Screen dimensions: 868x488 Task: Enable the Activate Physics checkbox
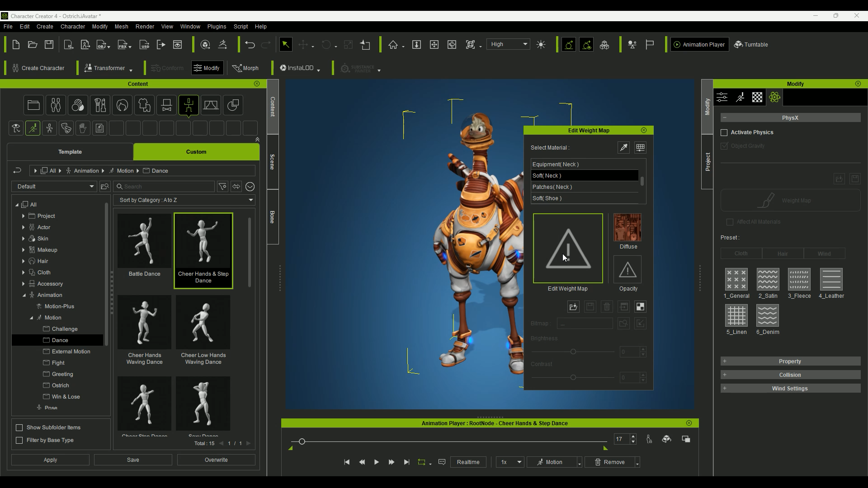tap(724, 132)
